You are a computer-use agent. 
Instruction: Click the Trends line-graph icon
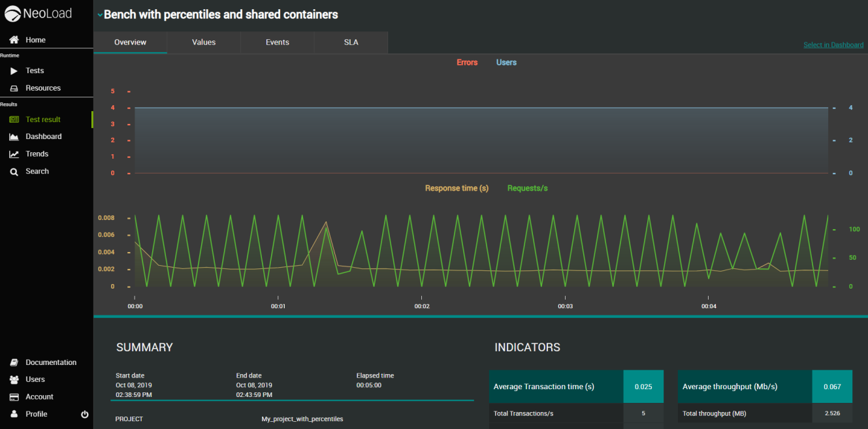[x=14, y=154]
